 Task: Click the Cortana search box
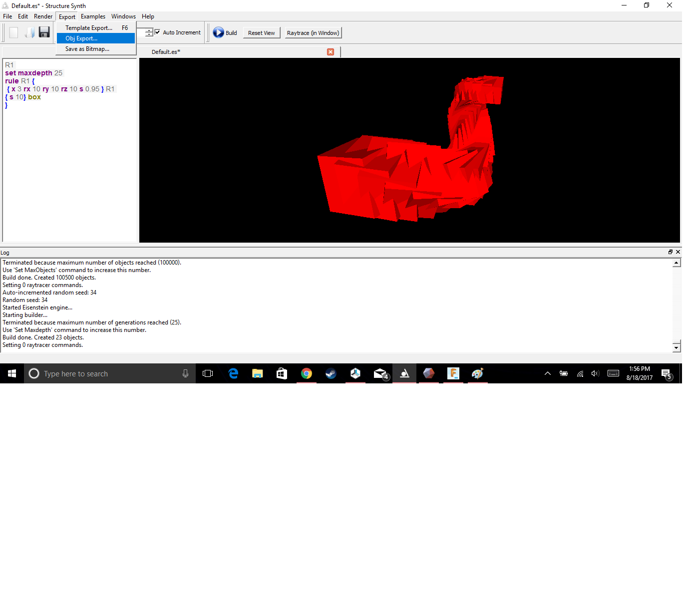(x=110, y=373)
